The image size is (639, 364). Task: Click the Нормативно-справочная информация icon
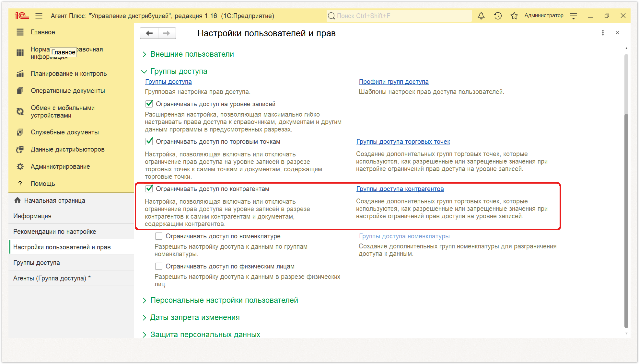point(20,53)
